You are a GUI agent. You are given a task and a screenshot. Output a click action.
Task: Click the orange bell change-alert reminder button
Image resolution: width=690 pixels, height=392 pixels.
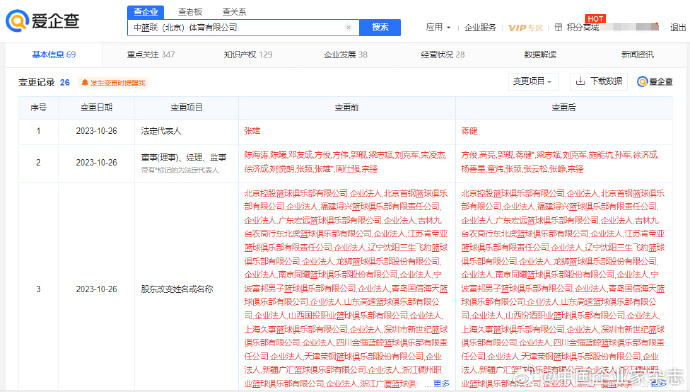[x=113, y=83]
